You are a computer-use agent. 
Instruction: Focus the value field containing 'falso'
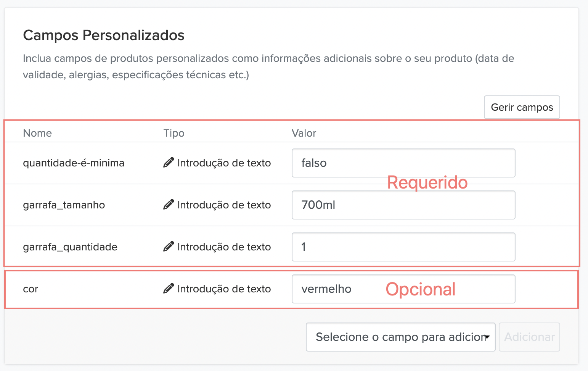[403, 163]
